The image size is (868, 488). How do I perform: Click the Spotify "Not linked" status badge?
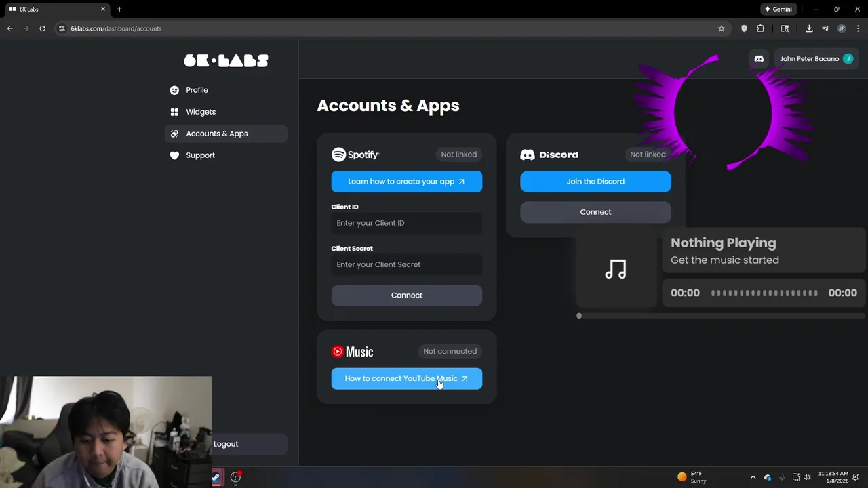point(458,155)
